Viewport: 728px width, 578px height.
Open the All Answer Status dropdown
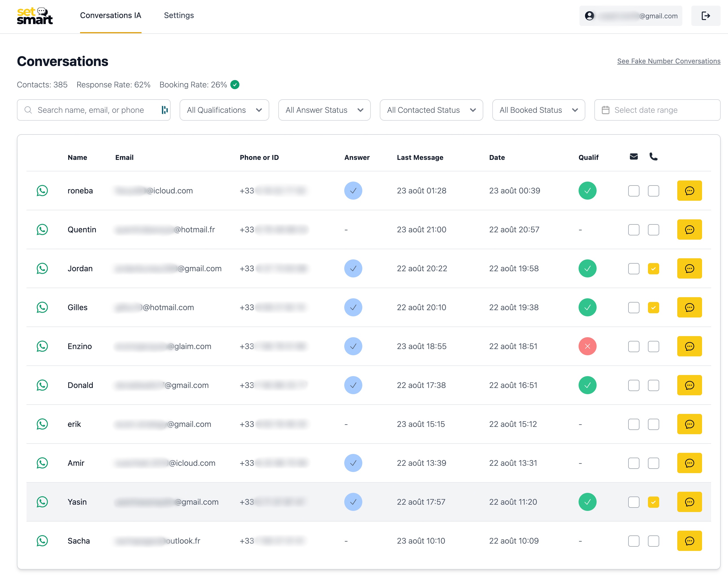coord(324,110)
